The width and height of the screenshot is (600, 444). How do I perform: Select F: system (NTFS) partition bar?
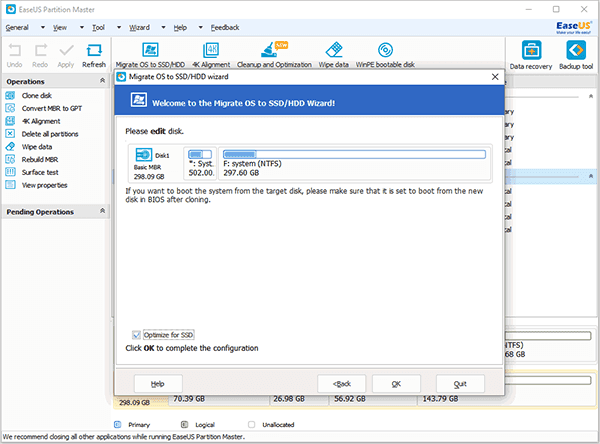pos(354,155)
